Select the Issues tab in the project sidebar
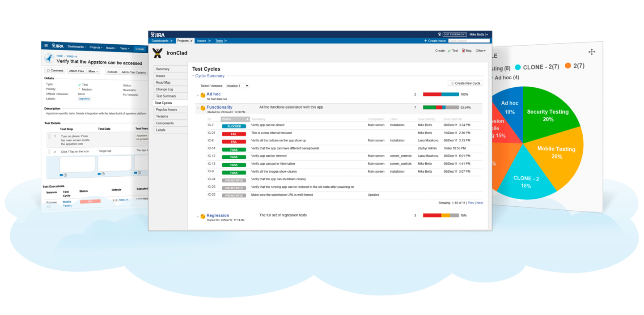 [x=170, y=76]
